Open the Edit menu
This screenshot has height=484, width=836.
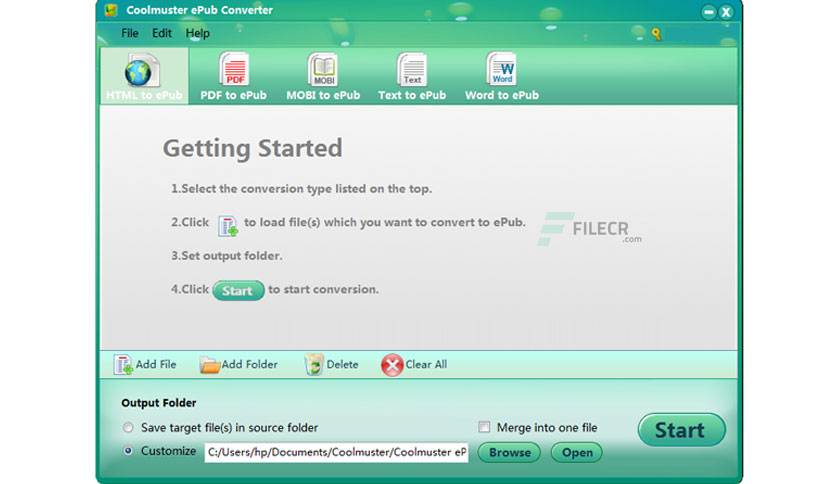[x=162, y=33]
